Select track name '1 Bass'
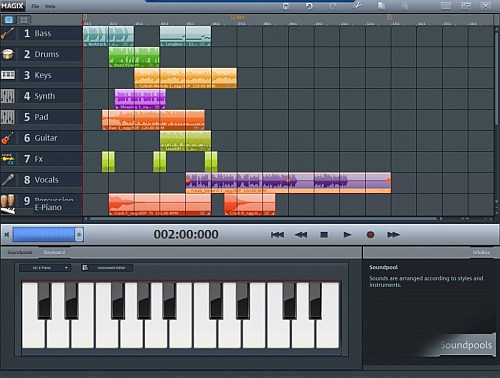Screen dimensions: 500x378 37,33
